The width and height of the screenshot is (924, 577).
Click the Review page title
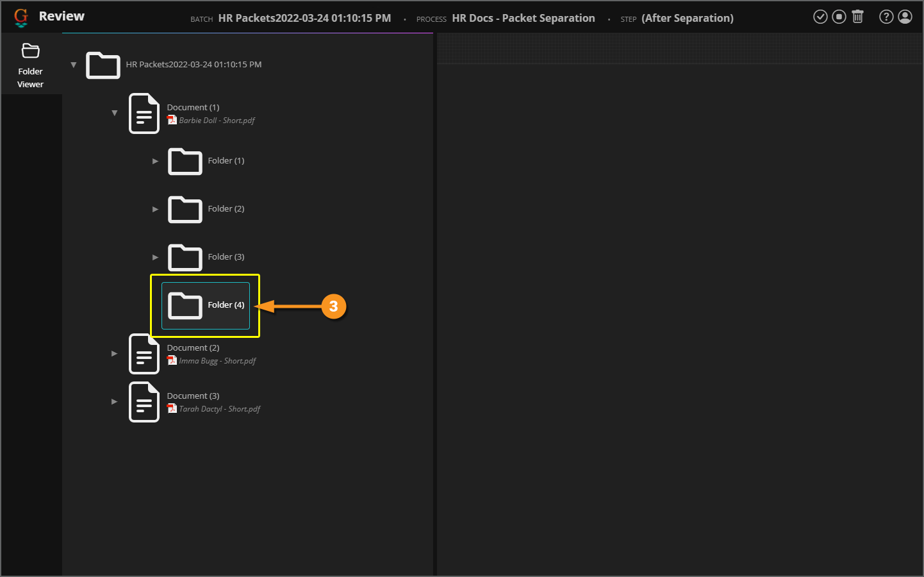click(x=62, y=16)
